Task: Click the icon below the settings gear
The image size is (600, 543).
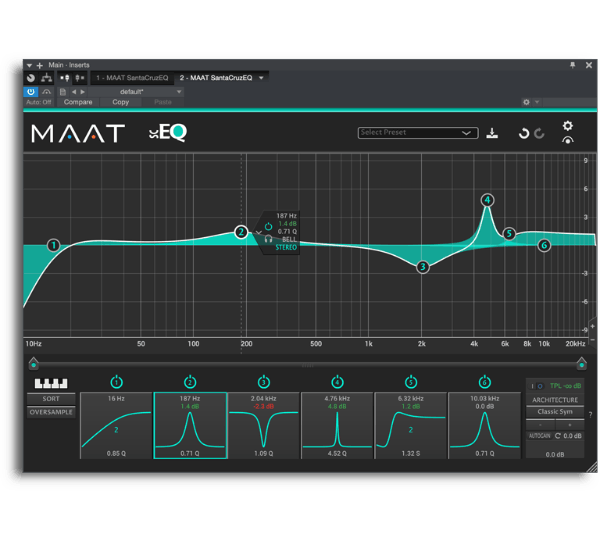Action: point(567,140)
